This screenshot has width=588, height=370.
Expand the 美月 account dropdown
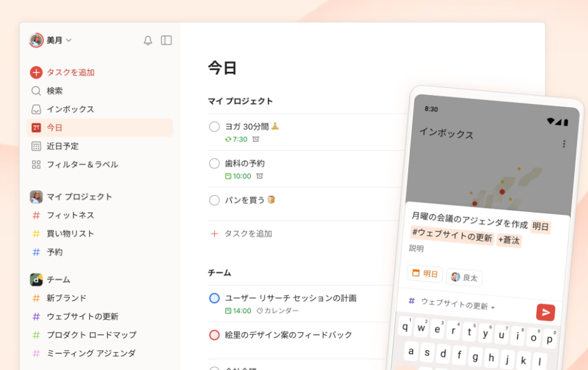(51, 40)
